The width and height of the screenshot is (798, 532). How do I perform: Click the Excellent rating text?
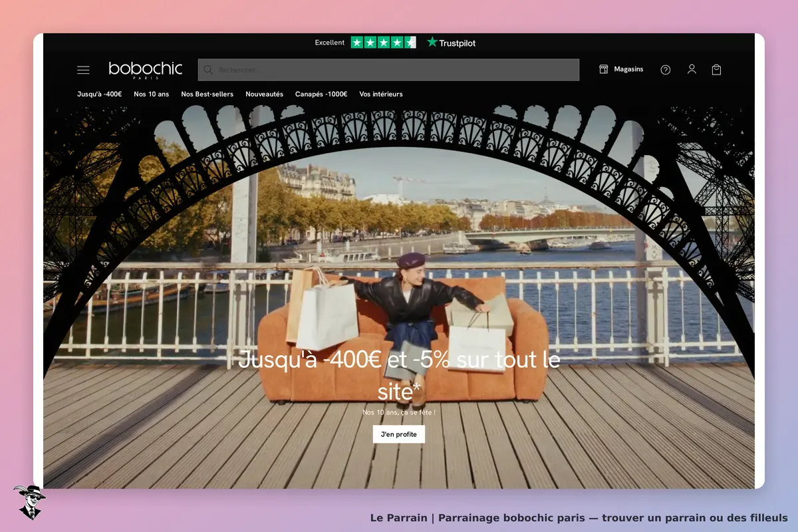330,43
